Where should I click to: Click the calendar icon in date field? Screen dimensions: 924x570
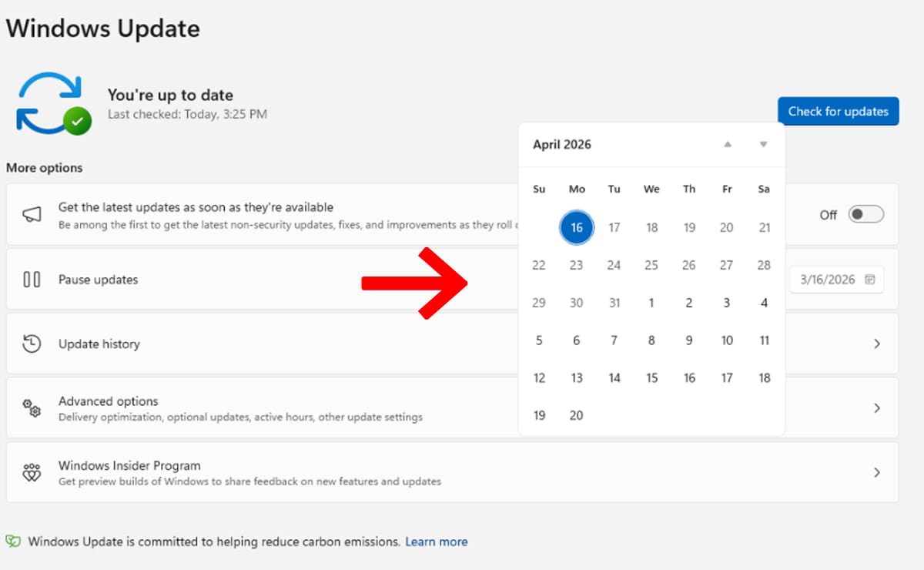click(x=870, y=280)
